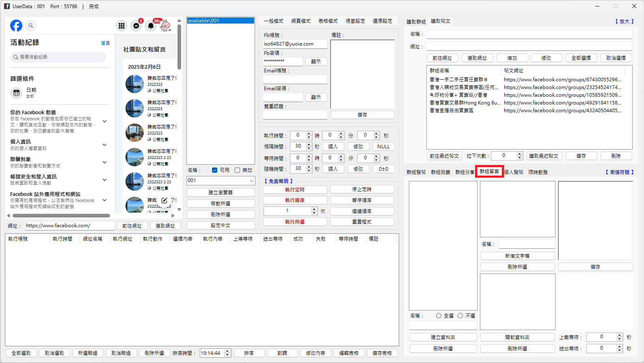Click the left arrow of browser horizontal scrollbar
Viewport: 644px width, 363px height.
tap(9, 215)
